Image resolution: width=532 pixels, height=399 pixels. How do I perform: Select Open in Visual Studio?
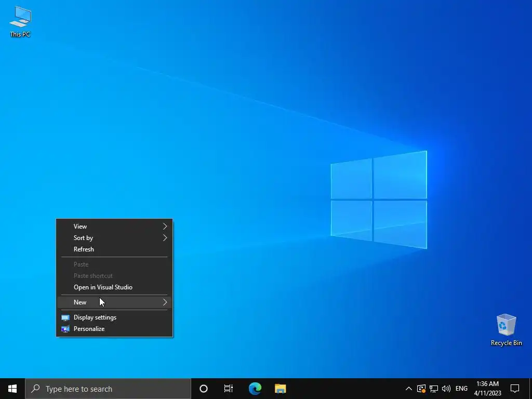pyautogui.click(x=114, y=287)
